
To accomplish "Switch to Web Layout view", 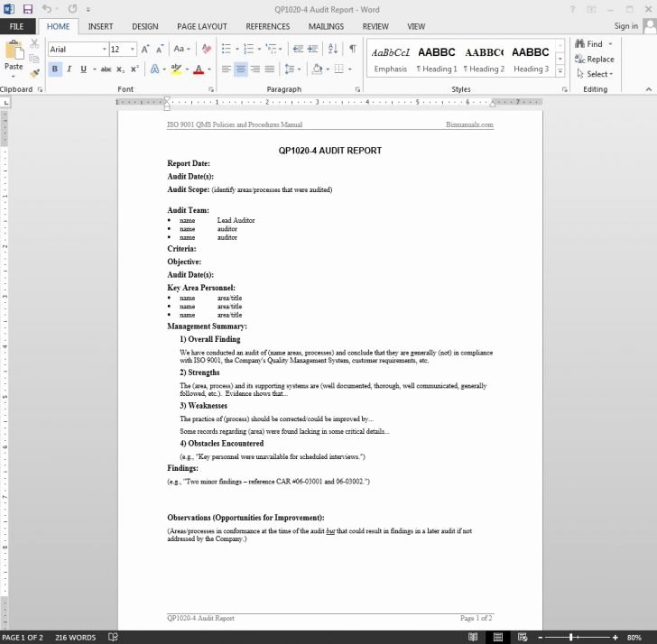I will (x=522, y=637).
